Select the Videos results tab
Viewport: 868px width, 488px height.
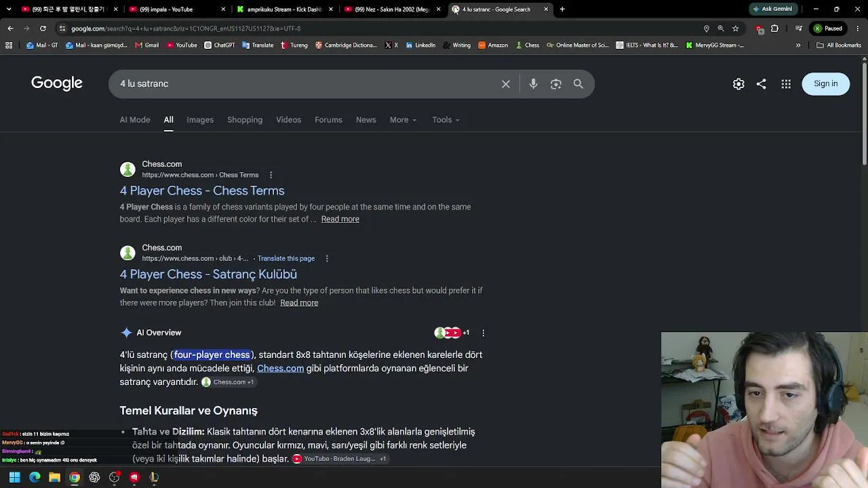pyautogui.click(x=288, y=120)
